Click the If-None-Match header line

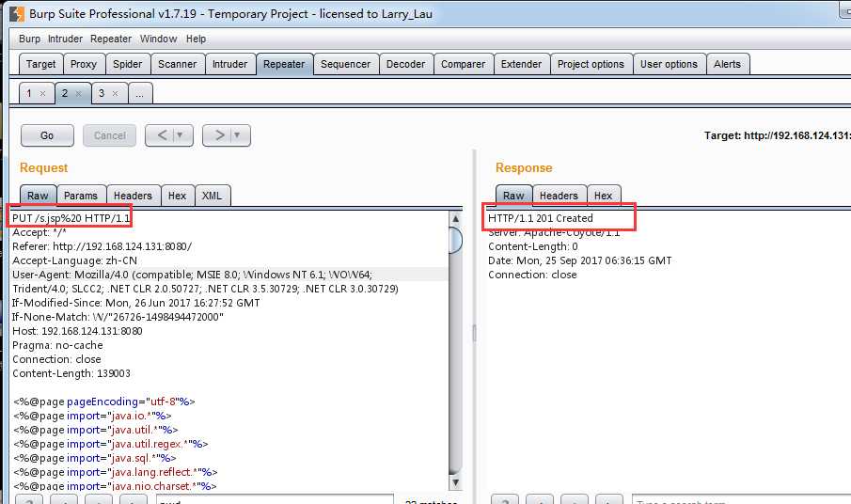point(118,317)
